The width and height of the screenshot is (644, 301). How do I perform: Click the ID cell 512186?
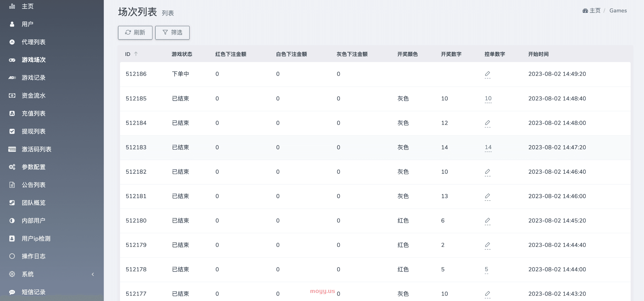[136, 74]
